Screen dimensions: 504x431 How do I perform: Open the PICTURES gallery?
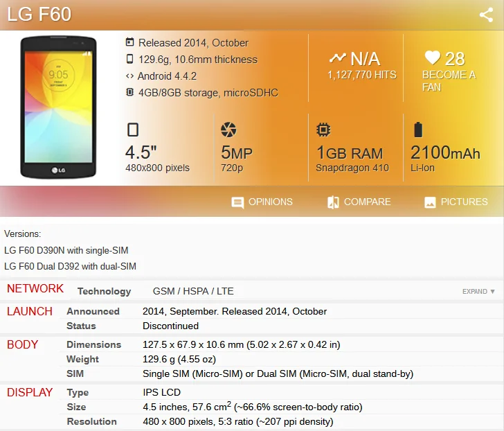tap(456, 202)
